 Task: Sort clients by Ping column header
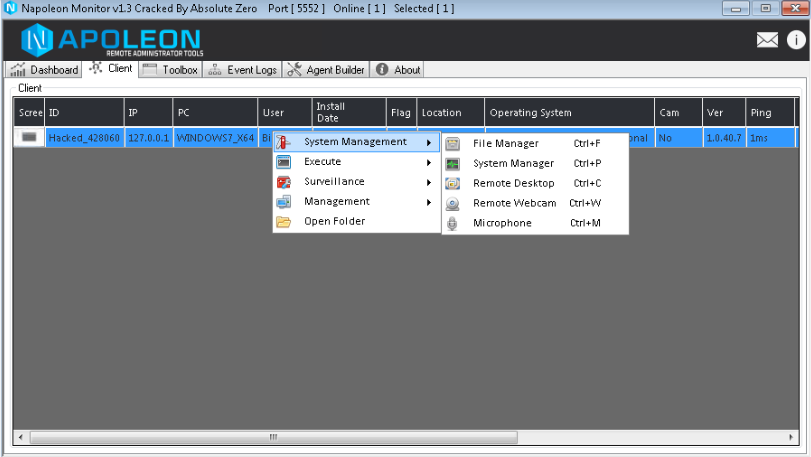[x=768, y=113]
